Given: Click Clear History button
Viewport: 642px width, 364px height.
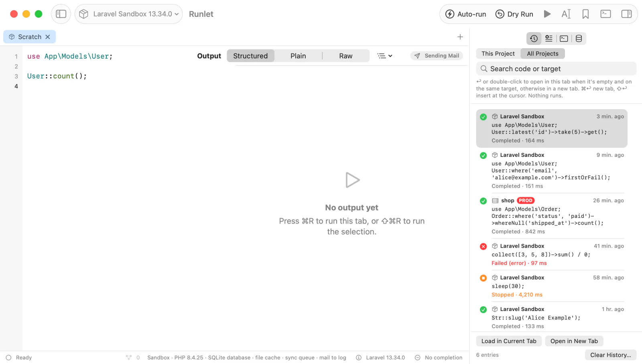Looking at the screenshot, I should (x=610, y=355).
